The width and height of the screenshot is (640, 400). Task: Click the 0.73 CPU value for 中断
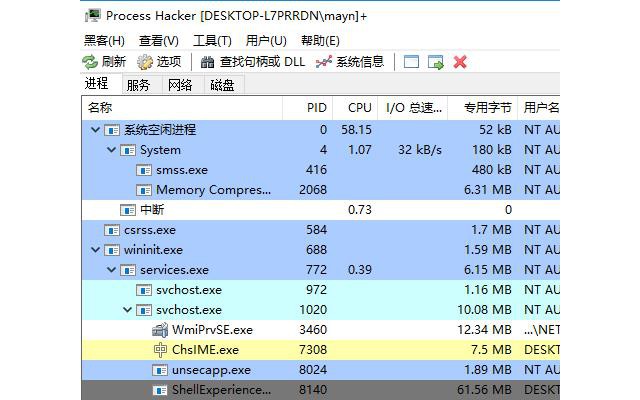click(360, 210)
